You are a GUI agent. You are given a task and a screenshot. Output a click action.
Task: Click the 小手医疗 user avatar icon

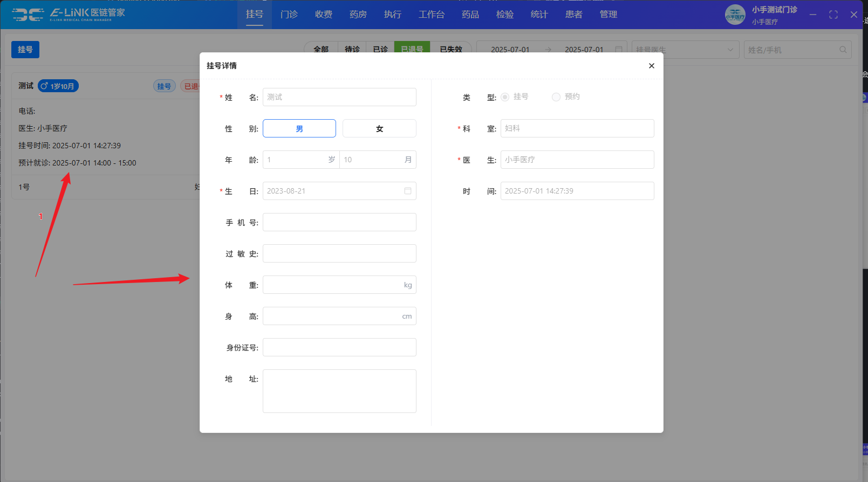735,15
